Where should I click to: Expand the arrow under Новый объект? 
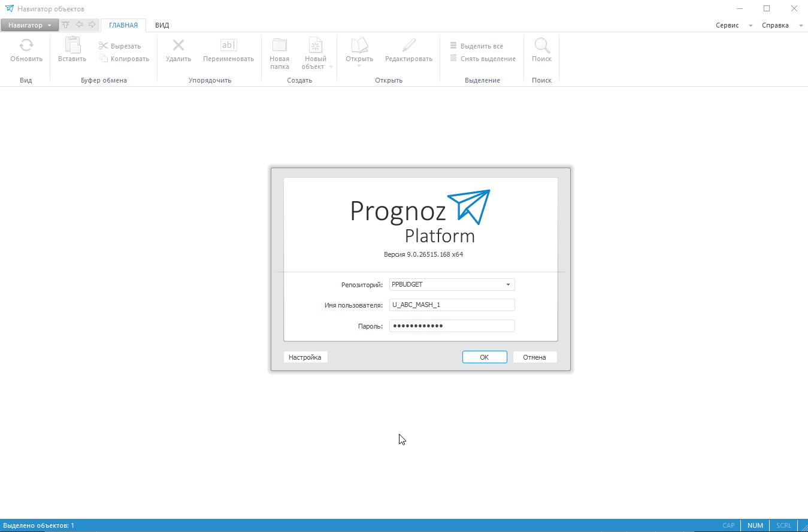pyautogui.click(x=331, y=67)
